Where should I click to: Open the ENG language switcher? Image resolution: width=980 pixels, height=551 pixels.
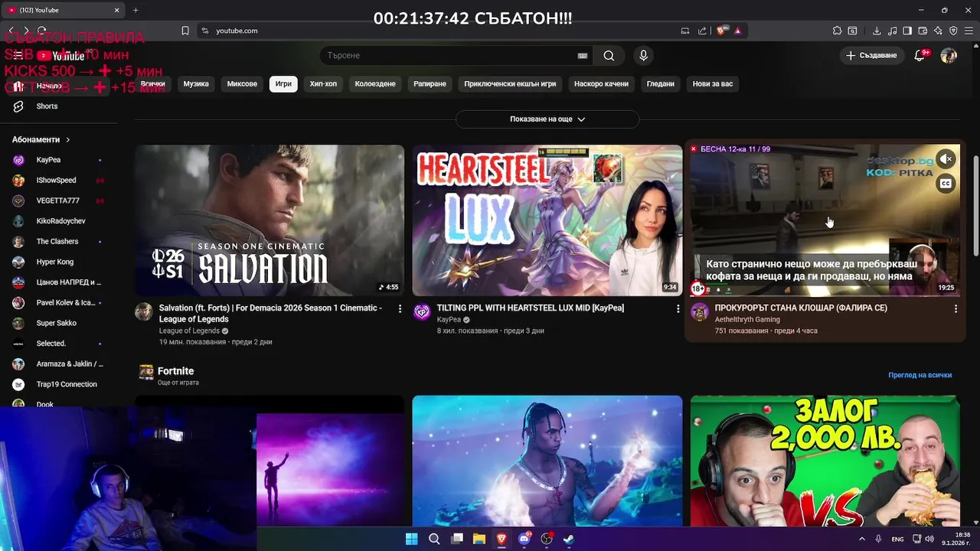(x=897, y=539)
